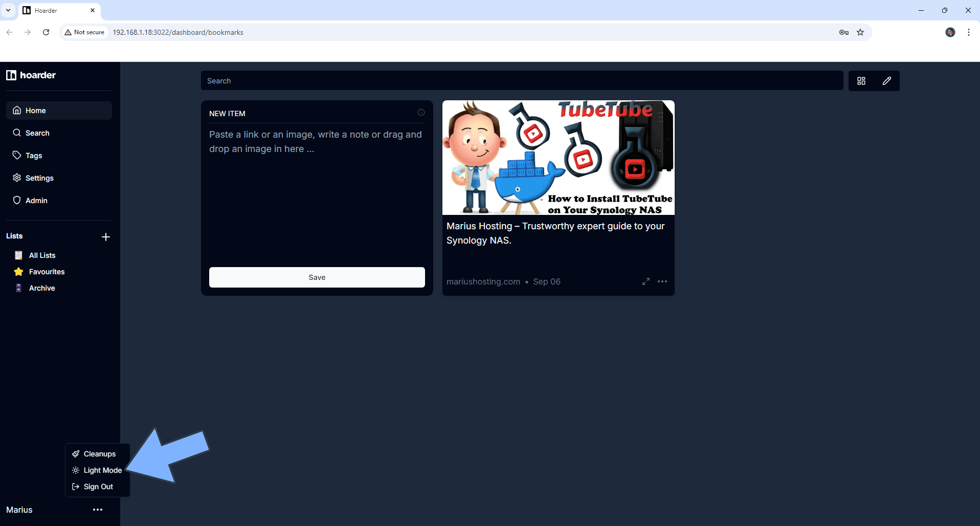Open the Tags page
980x526 pixels.
[59, 156]
